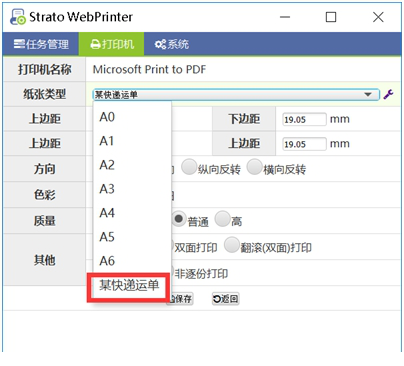
Task: Close the Strato WebPrinter window
Action: pyautogui.click(x=378, y=17)
